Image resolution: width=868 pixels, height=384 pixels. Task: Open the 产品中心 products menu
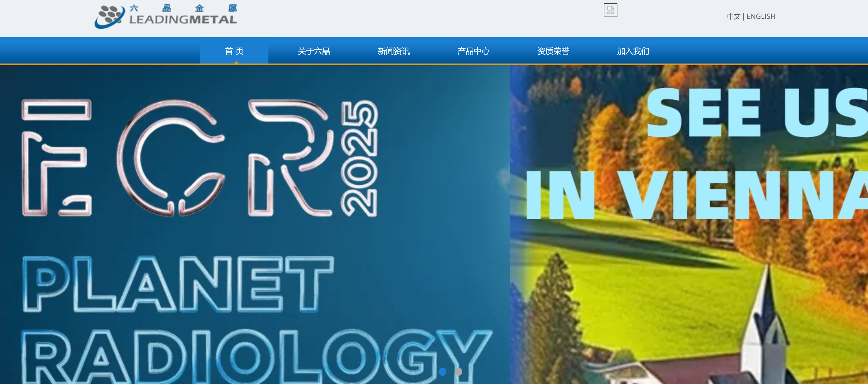(x=473, y=51)
